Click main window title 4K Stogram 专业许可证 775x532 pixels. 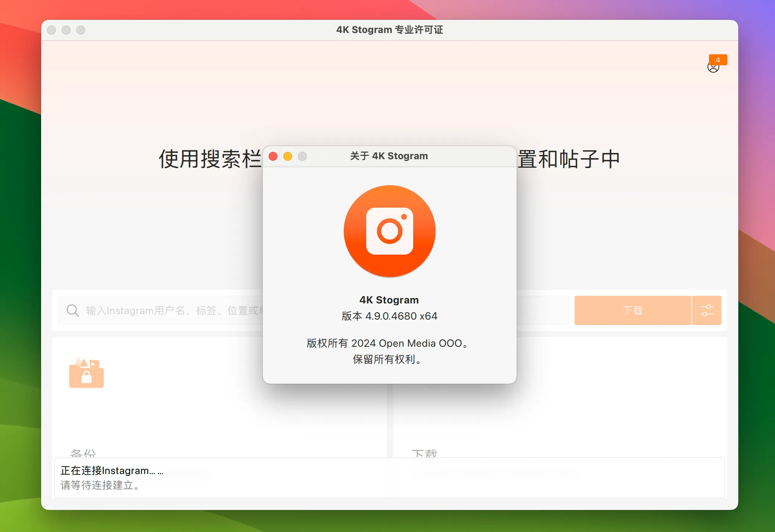(x=390, y=30)
